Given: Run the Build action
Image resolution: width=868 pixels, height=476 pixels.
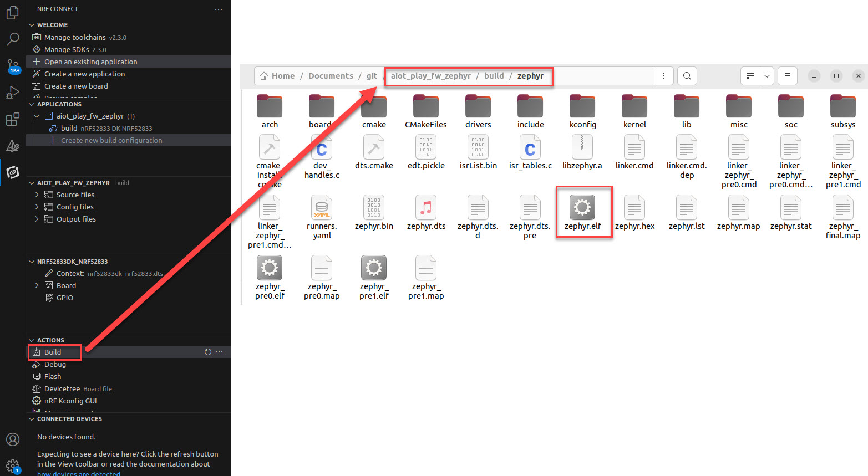Looking at the screenshot, I should (53, 352).
